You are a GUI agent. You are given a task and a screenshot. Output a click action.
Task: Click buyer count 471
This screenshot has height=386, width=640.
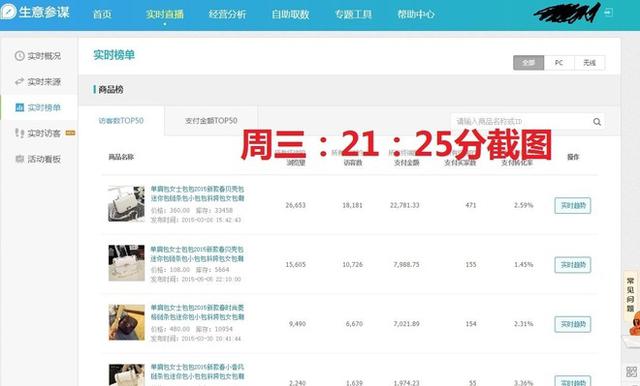coord(471,205)
